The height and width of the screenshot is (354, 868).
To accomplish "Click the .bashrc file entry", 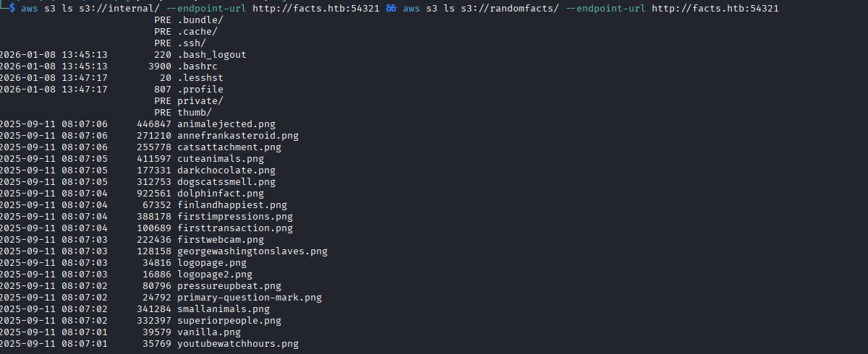I will pyautogui.click(x=197, y=66).
